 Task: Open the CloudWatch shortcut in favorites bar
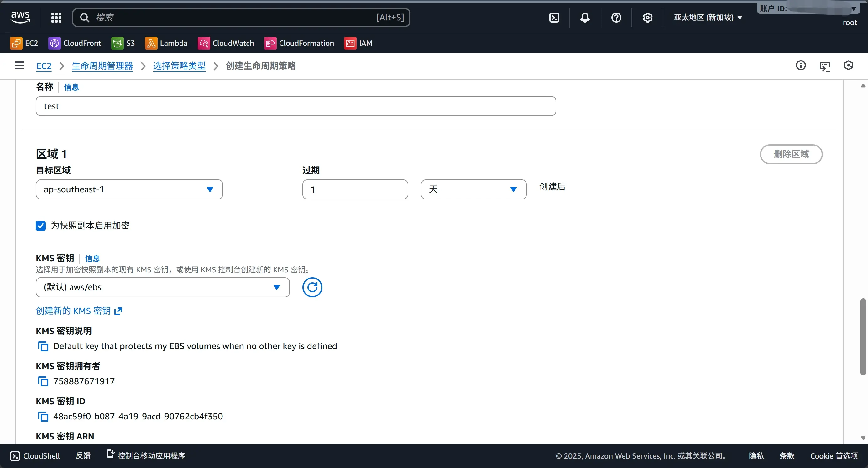point(226,43)
